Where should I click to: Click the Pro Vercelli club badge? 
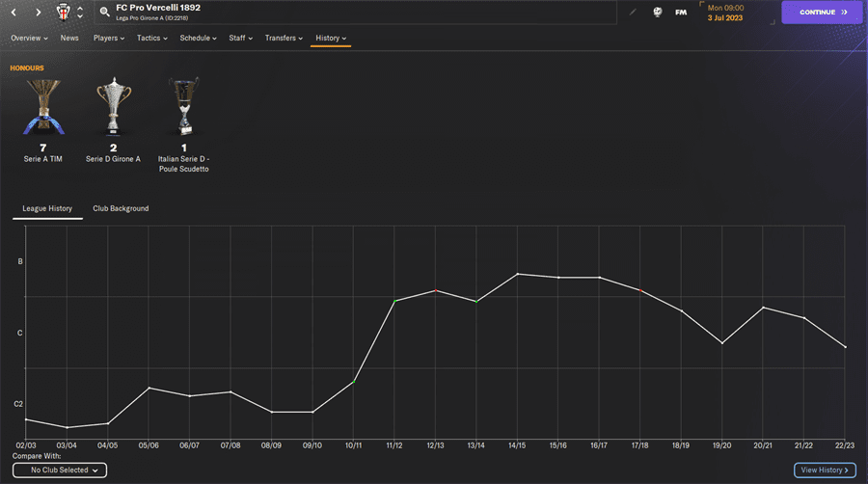point(65,13)
